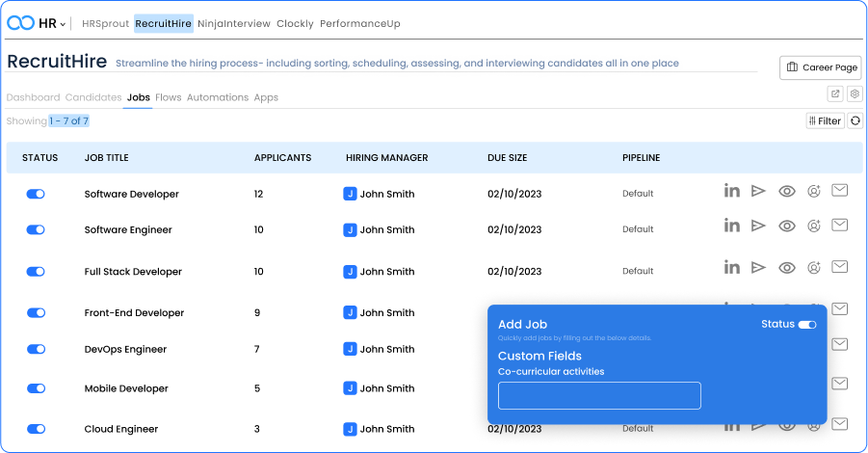Image resolution: width=868 pixels, height=453 pixels.
Task: Click send icon for Software Engineer row
Action: click(x=758, y=226)
